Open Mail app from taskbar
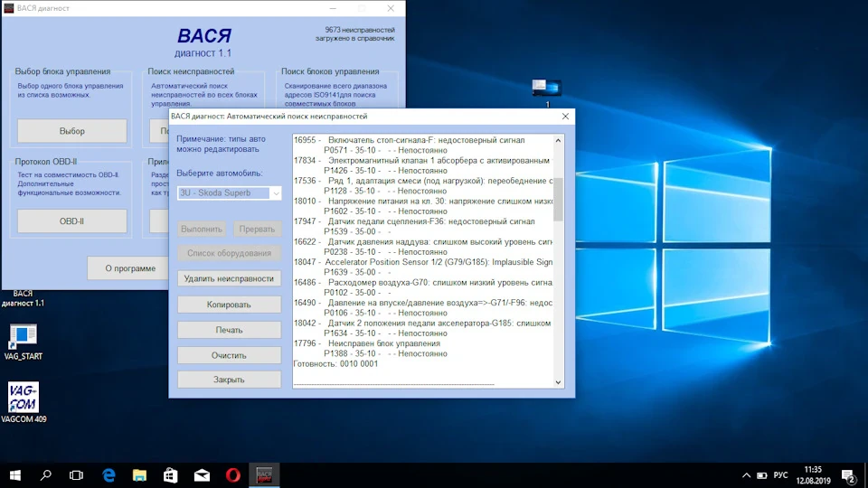 pyautogui.click(x=202, y=475)
